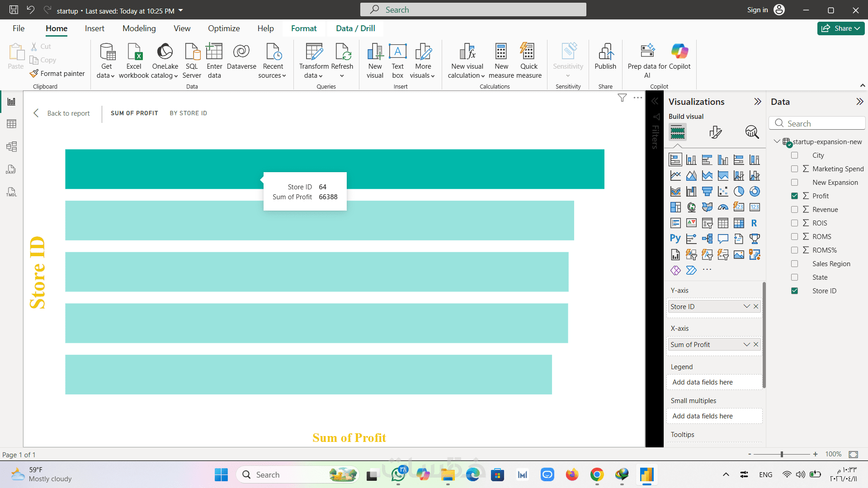
Task: Choose the Python visual icon
Action: pyautogui.click(x=675, y=239)
